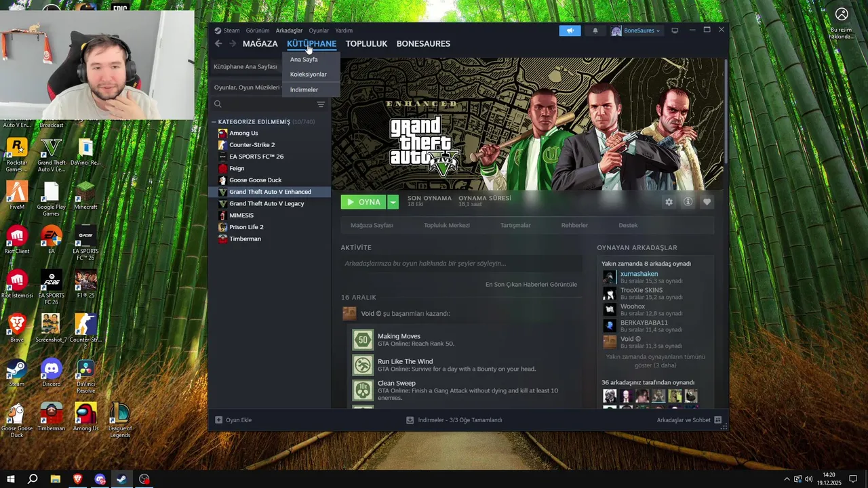This screenshot has width=868, height=488.
Task: Click the library search input field
Action: point(270,104)
